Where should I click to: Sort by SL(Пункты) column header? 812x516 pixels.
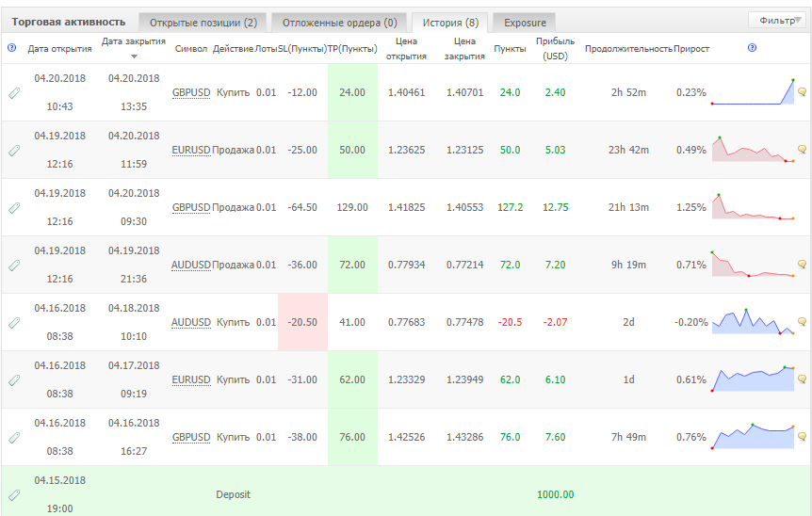click(302, 49)
